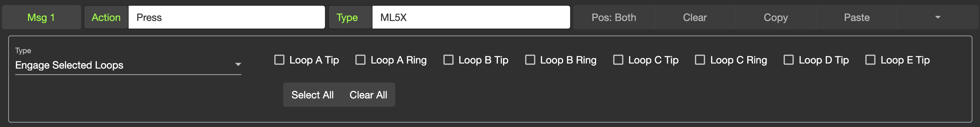Check the Loop B Ring box
The width and height of the screenshot is (980, 127).
point(530,60)
